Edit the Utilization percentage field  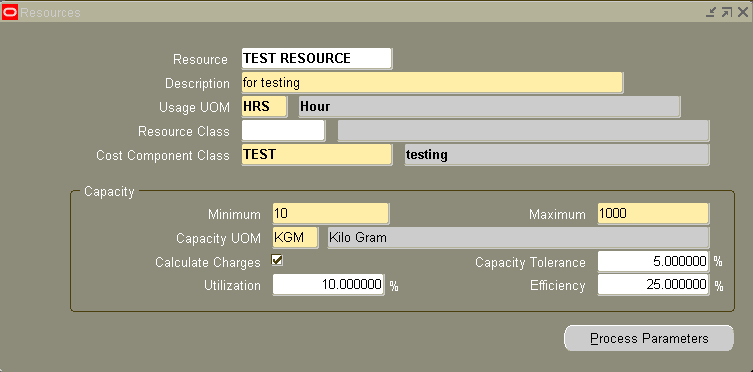[x=328, y=285]
